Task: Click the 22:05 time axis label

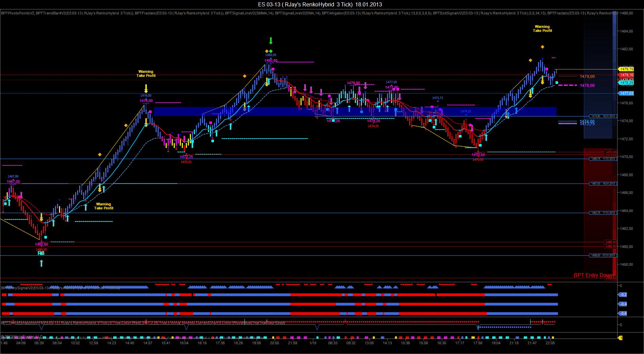Action: coord(550,343)
